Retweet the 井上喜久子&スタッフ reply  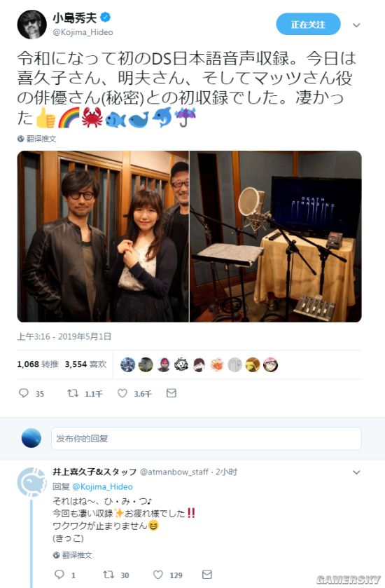point(108,574)
